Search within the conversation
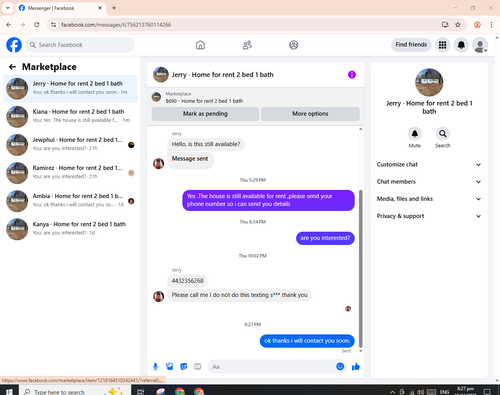500x395 pixels. [443, 134]
